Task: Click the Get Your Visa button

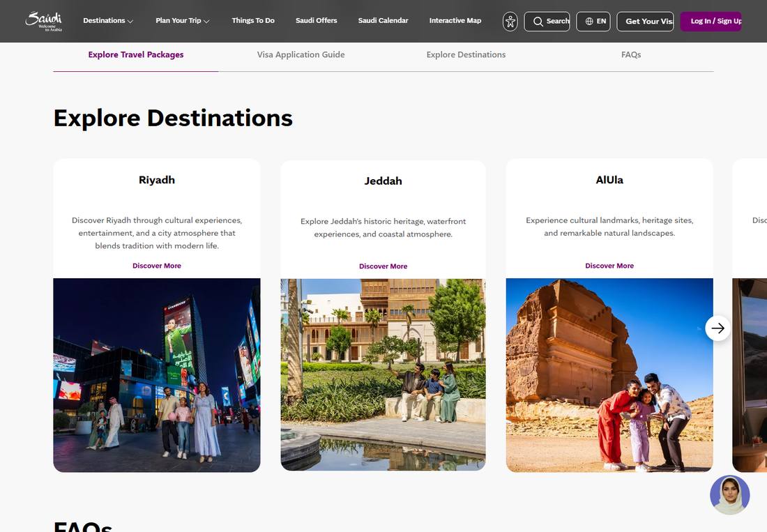Action: click(645, 22)
